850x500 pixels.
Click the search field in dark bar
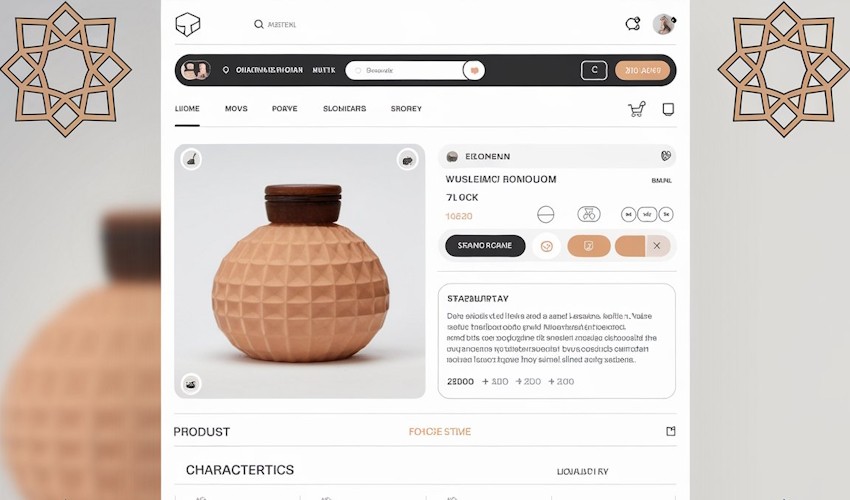click(407, 70)
